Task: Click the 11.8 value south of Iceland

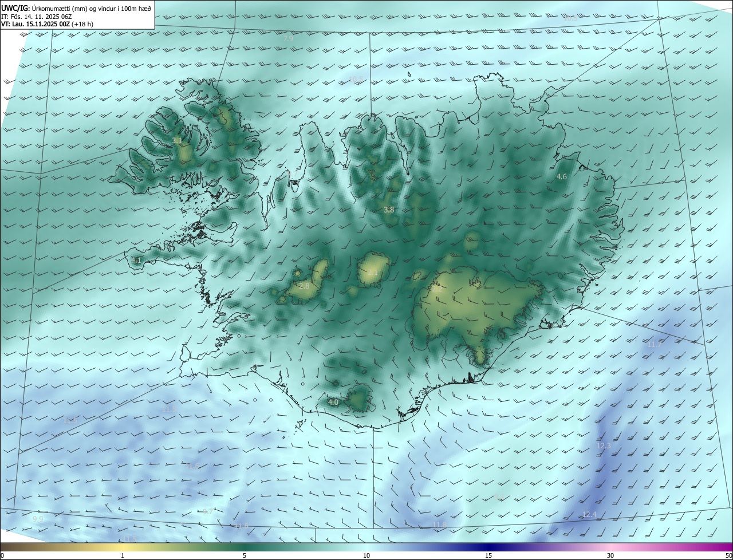Action: [x=439, y=525]
